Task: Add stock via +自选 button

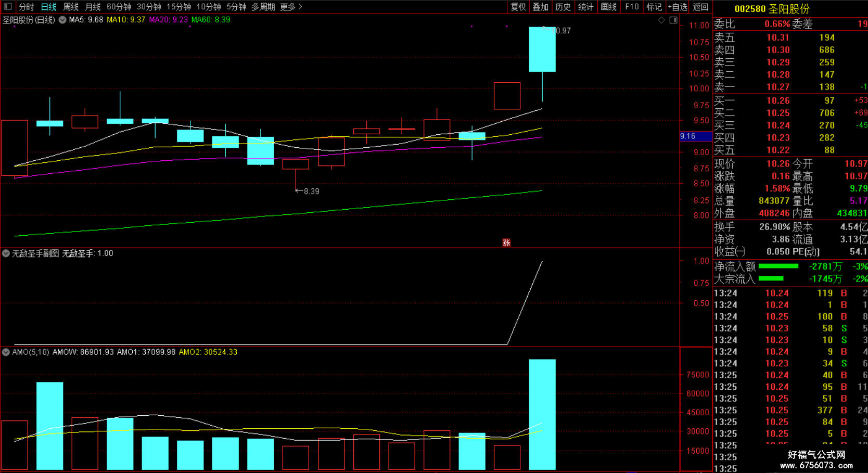Action: (x=678, y=7)
